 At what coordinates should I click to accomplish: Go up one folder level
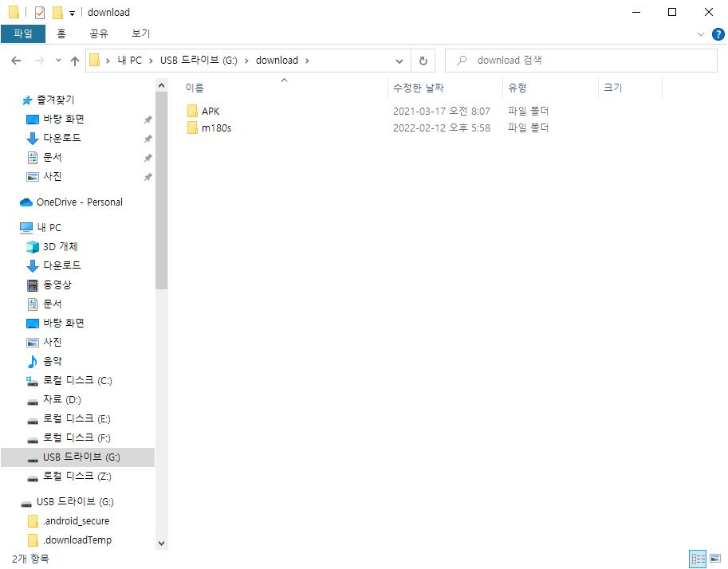[x=75, y=61]
